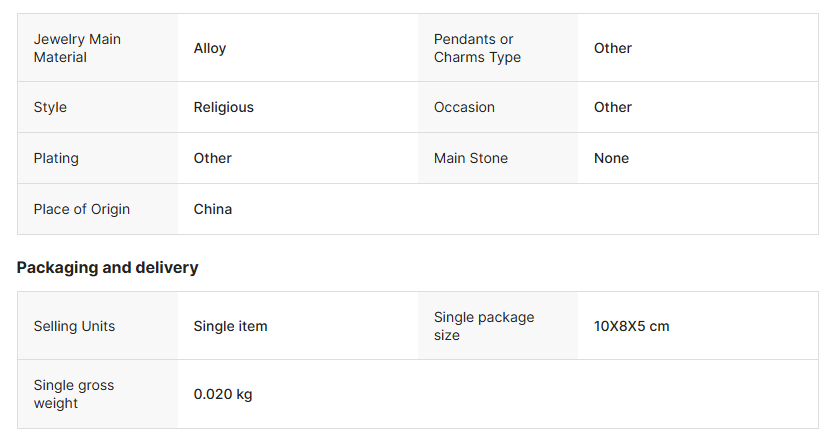Click the Other value for Pendants Type

click(613, 48)
